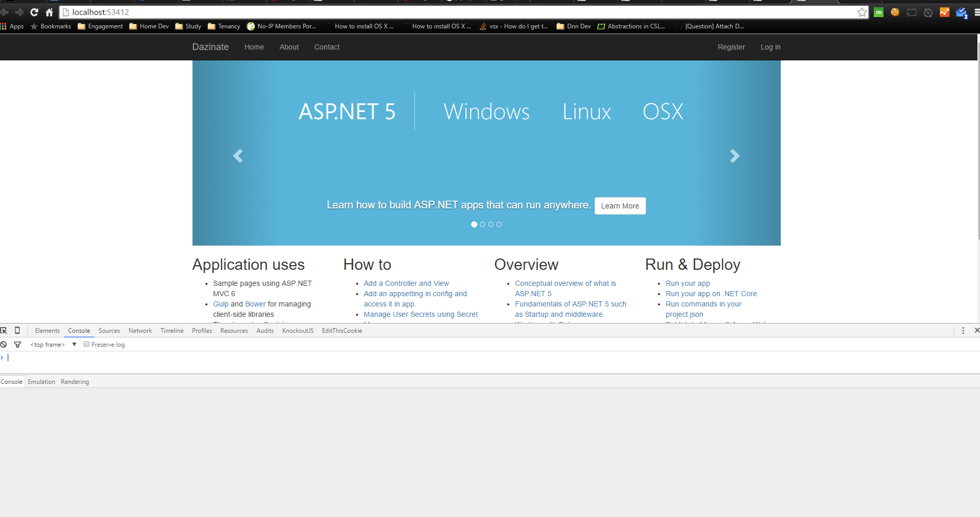Open the Register link in navbar
The width and height of the screenshot is (980, 517).
pos(731,47)
